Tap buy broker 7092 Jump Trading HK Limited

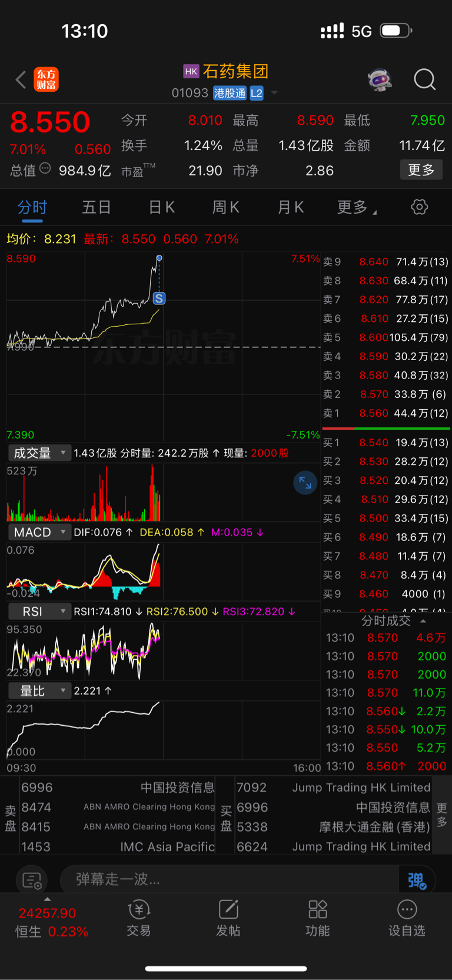334,788
